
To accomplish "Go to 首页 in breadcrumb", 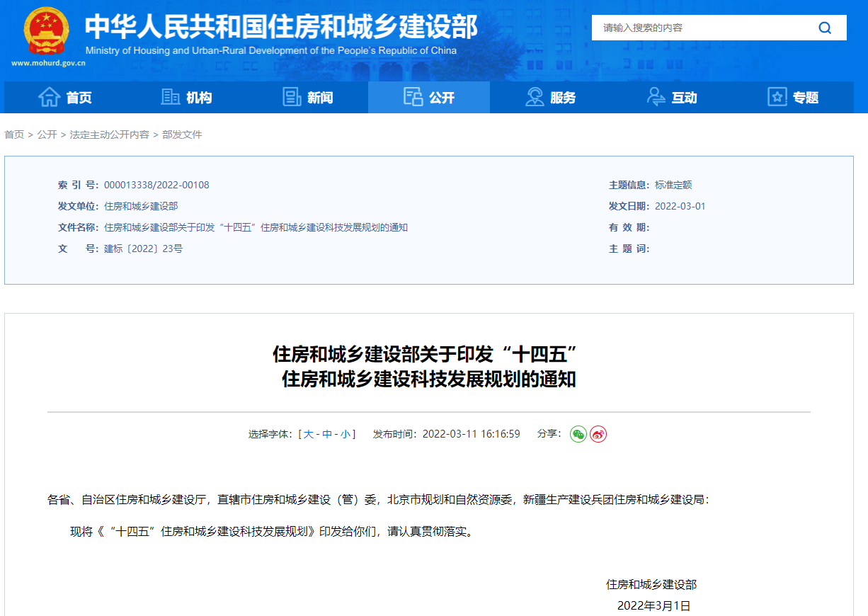I will [14, 135].
